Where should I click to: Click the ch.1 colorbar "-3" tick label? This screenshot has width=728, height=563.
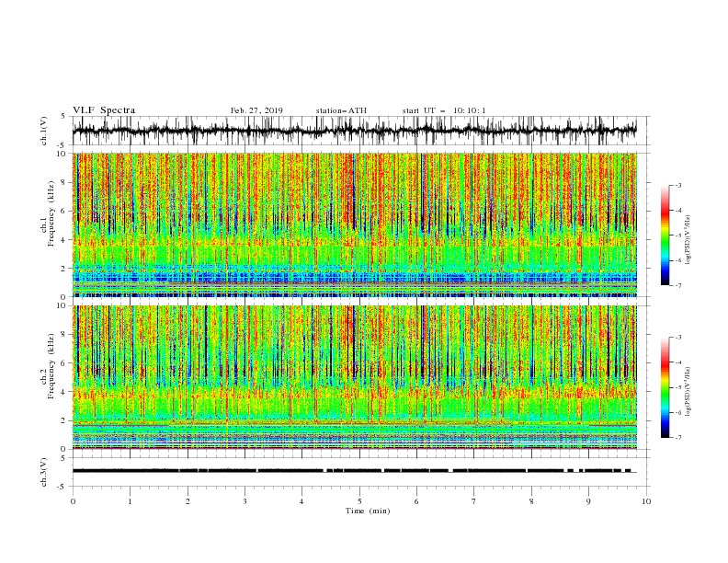[678, 186]
